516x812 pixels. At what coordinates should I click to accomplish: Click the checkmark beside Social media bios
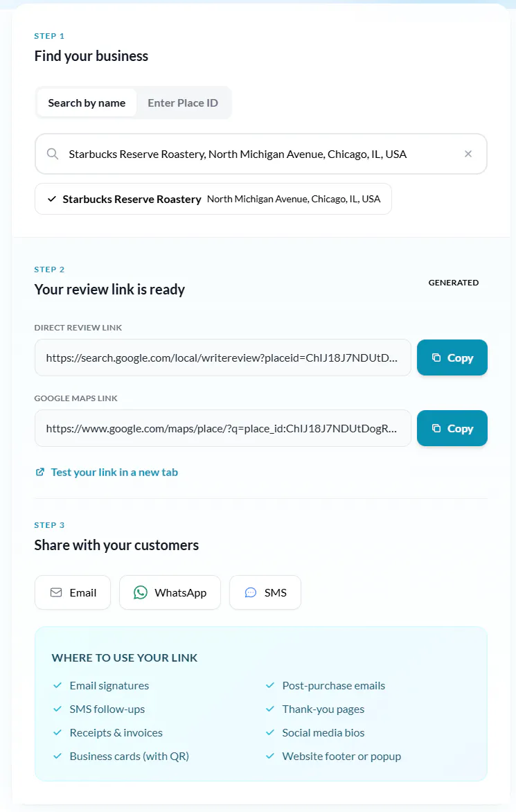tap(269, 732)
